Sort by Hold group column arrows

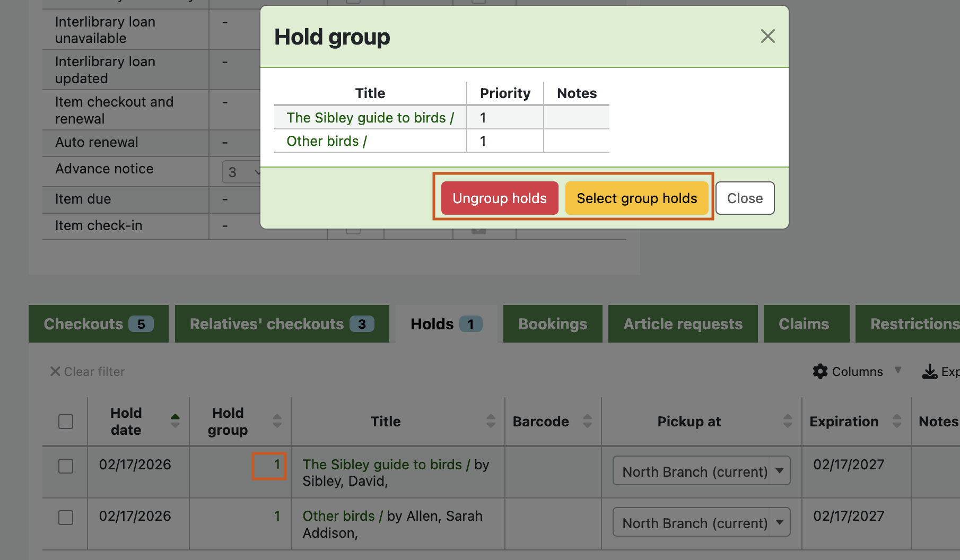277,421
